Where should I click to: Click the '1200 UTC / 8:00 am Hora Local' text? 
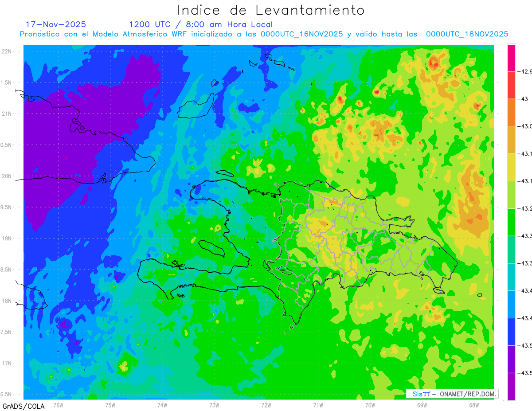201,24
